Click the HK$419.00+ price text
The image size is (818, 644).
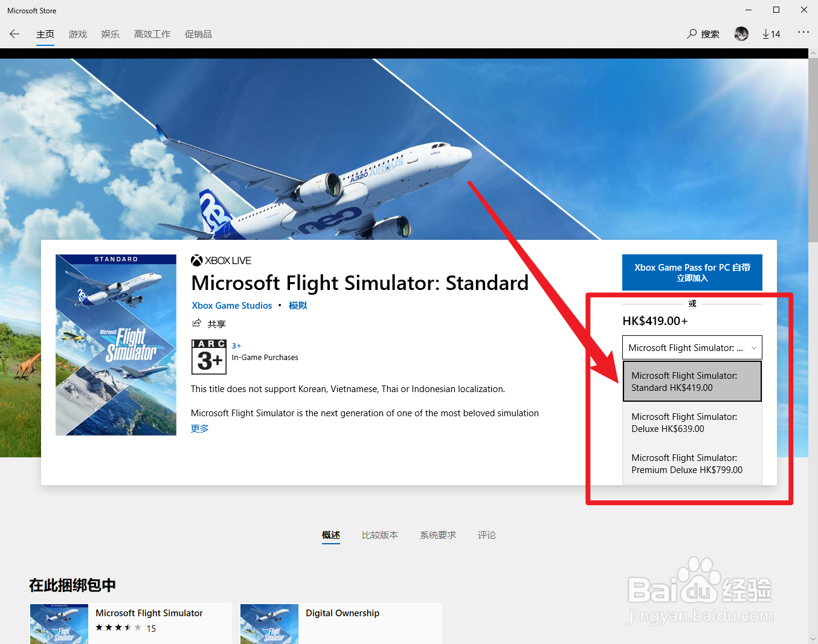(655, 321)
